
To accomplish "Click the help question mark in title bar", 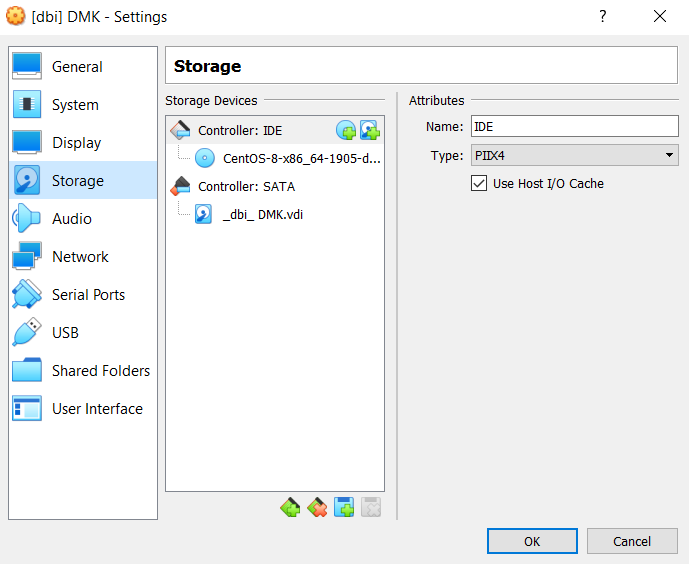I will 603,17.
